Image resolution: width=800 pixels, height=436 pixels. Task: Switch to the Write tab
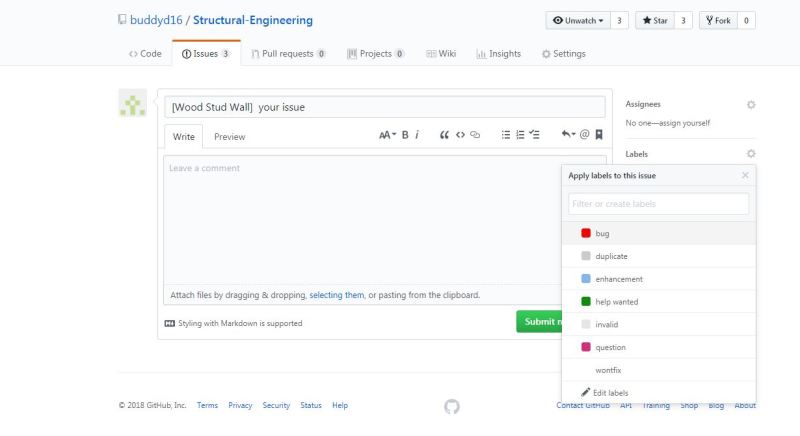(x=184, y=137)
